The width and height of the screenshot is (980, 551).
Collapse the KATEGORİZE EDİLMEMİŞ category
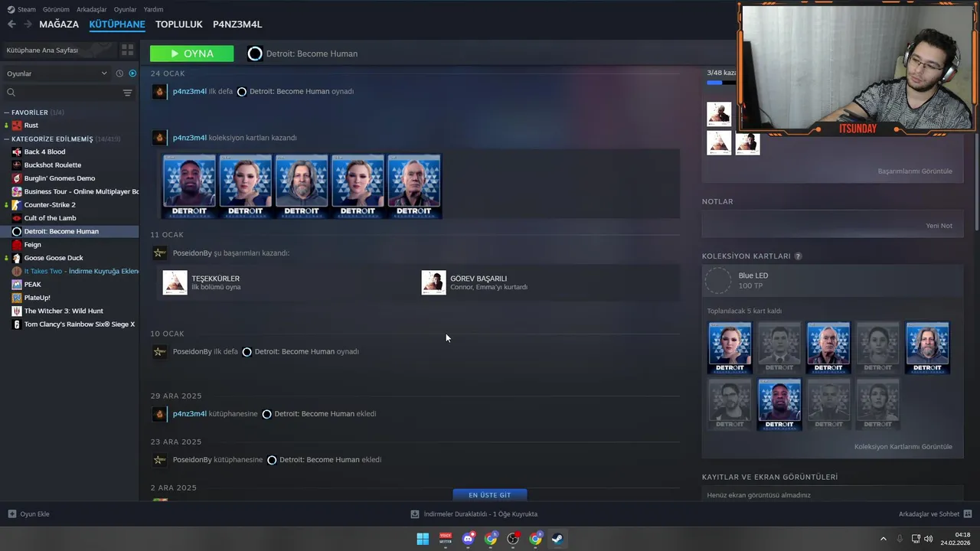point(7,139)
